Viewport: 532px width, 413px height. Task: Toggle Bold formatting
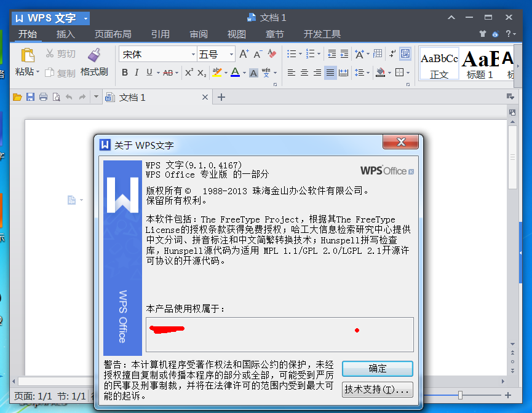coord(125,73)
